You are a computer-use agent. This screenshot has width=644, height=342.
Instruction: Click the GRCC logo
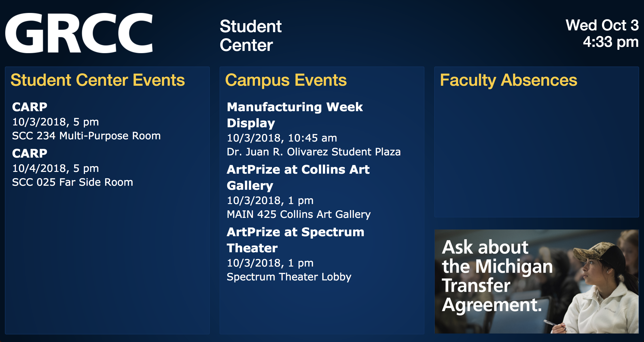tap(79, 33)
